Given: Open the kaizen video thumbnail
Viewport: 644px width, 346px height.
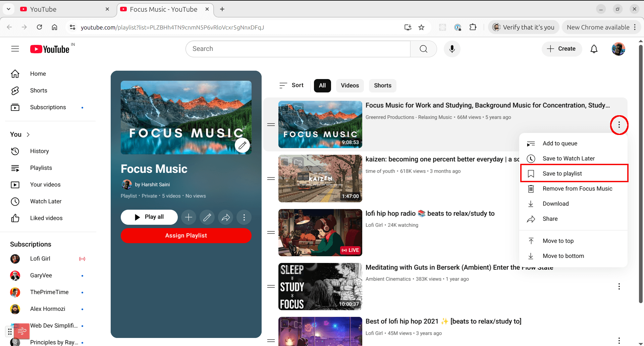Looking at the screenshot, I should [320, 179].
